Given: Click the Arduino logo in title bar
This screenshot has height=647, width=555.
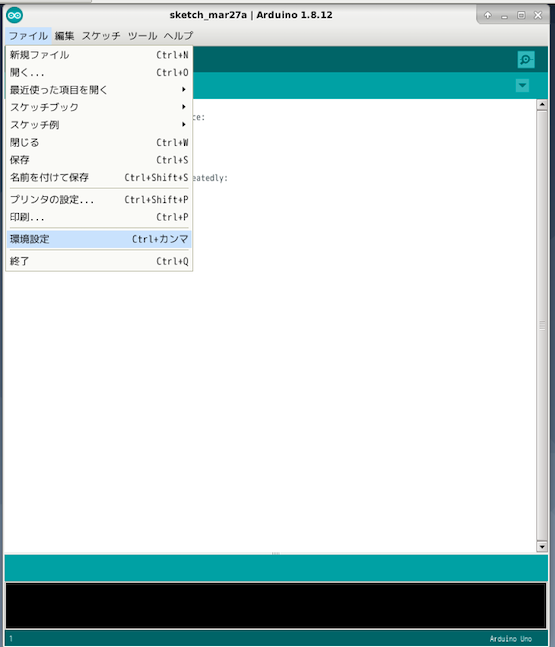Looking at the screenshot, I should tap(14, 15).
